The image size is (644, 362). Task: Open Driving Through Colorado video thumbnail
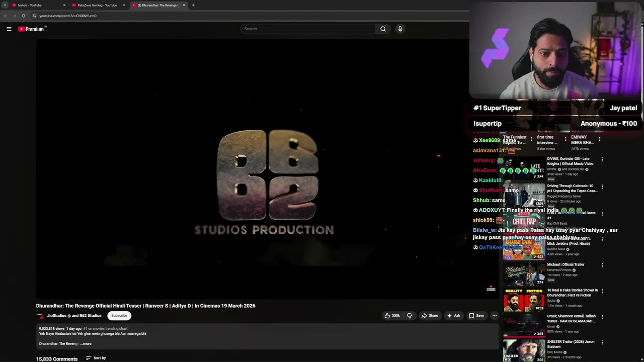pyautogui.click(x=524, y=195)
